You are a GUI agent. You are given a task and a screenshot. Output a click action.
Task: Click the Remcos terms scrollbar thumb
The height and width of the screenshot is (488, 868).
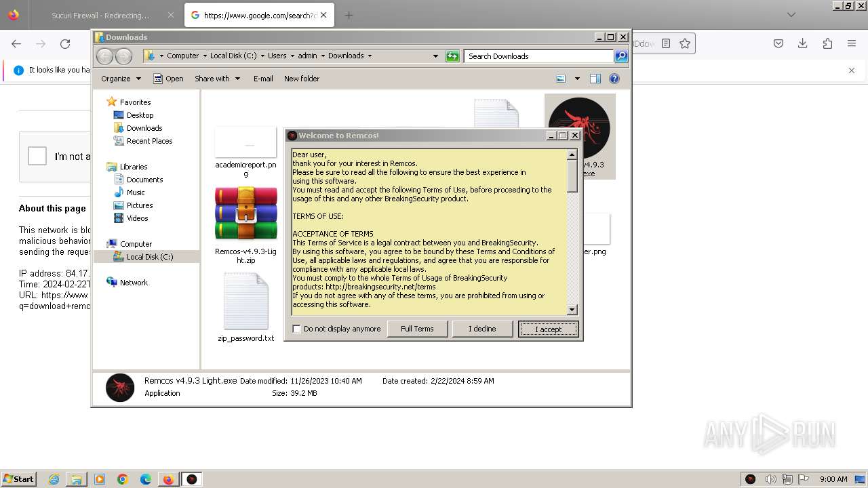coord(572,176)
